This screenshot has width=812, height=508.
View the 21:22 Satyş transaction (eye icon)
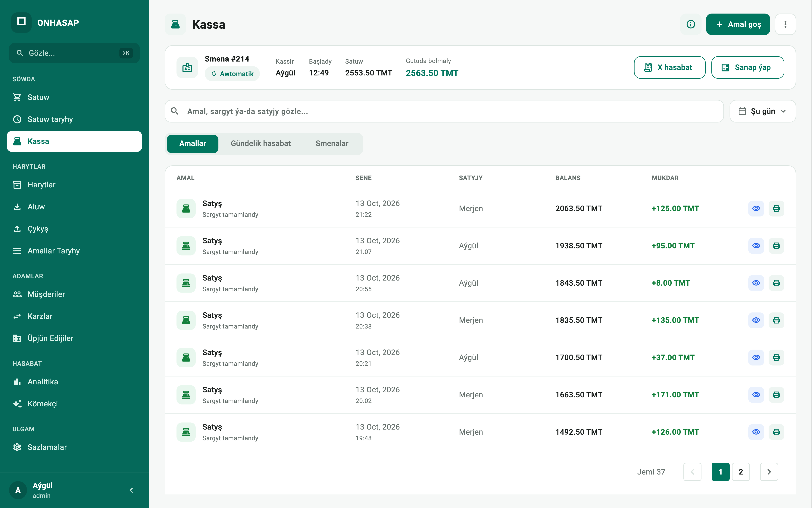[x=756, y=208]
